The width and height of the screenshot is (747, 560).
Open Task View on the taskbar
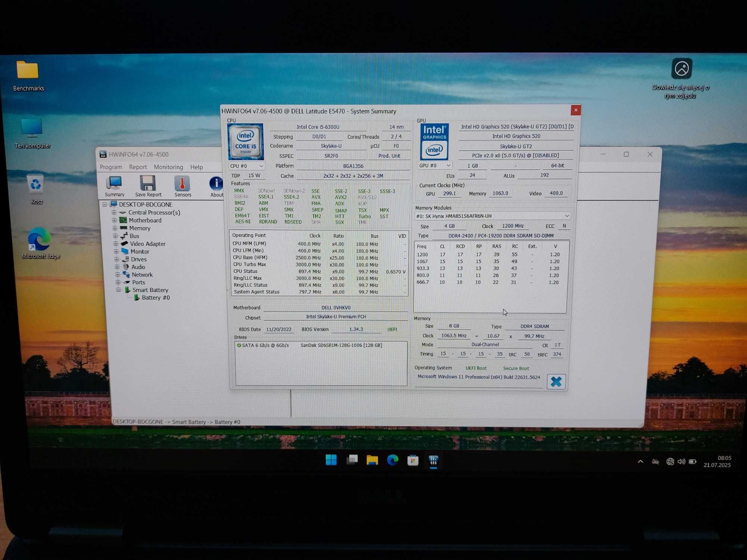click(x=352, y=460)
